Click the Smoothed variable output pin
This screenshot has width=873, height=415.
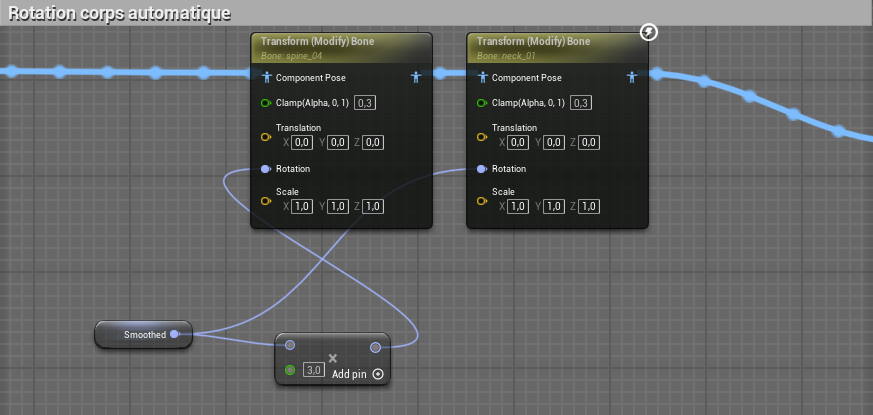pos(174,334)
